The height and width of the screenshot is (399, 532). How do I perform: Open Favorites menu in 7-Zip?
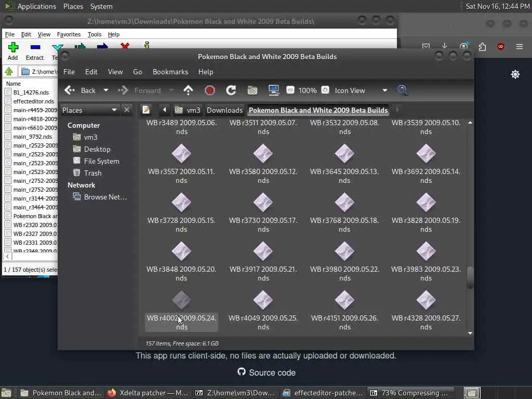[69, 34]
